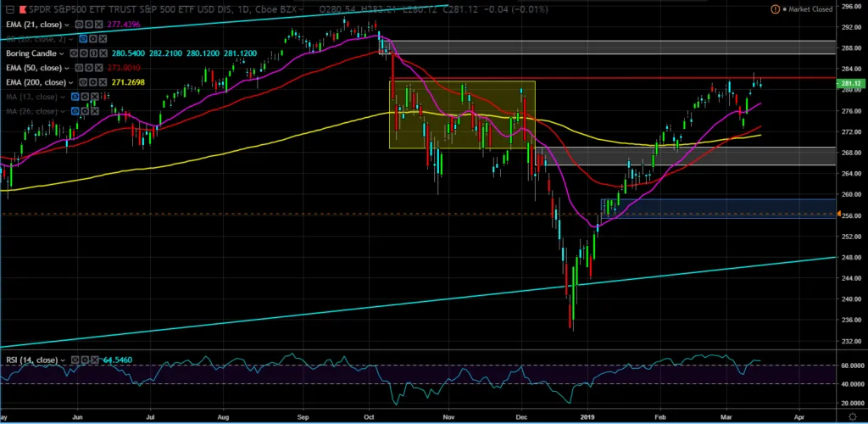Expand BB (20, close, 2) dropdown arrow
The width and height of the screenshot is (868, 424).
(x=71, y=39)
